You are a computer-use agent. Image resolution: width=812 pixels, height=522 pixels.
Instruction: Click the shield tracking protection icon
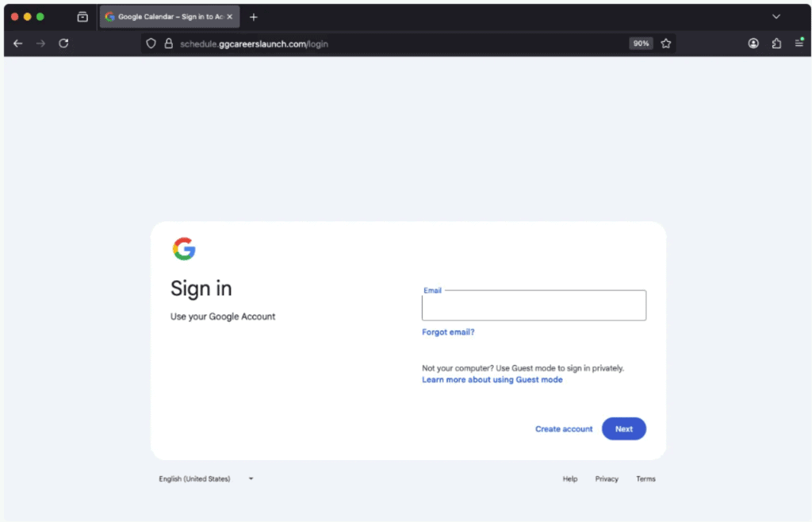[151, 44]
